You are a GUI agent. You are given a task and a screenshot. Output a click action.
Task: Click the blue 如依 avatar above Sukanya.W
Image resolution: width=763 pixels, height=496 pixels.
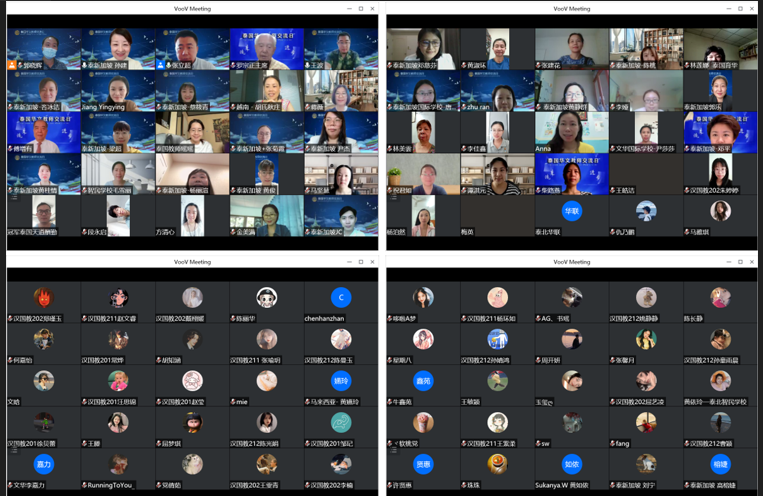(x=572, y=464)
